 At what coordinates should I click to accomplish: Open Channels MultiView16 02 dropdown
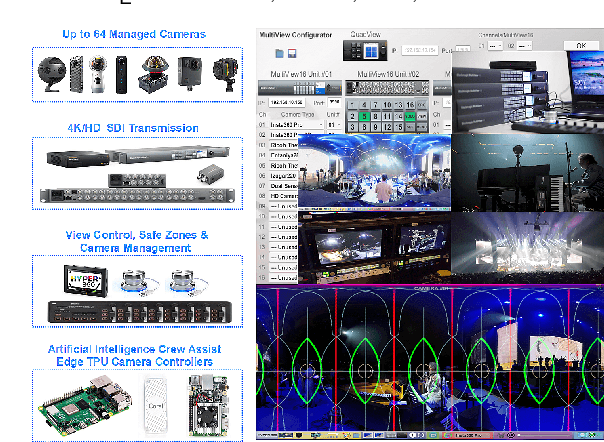pos(524,46)
